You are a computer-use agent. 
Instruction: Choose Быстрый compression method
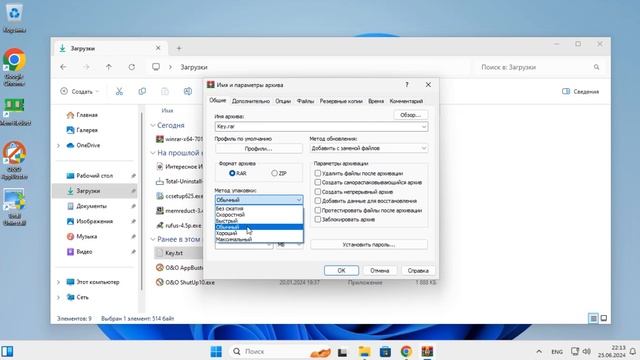click(x=259, y=221)
